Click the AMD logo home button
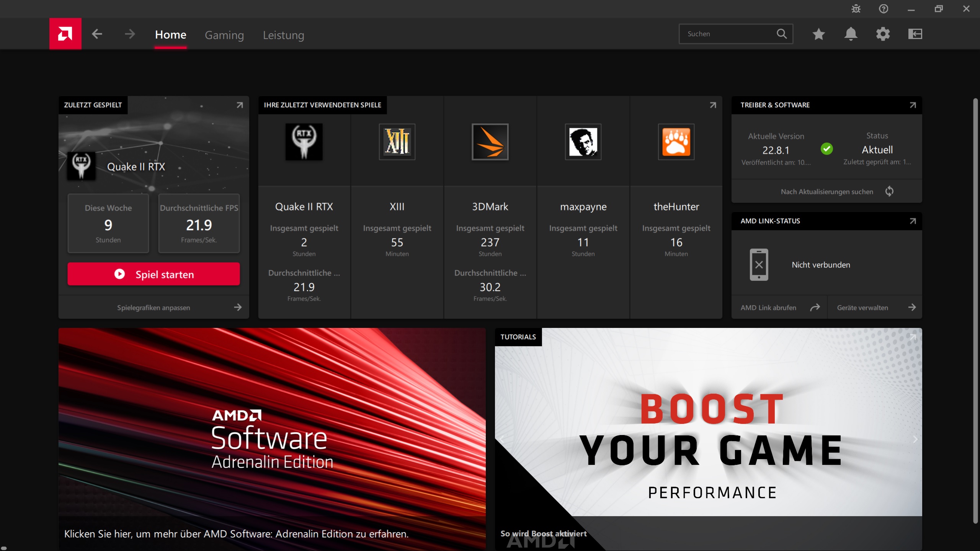Viewport: 980px width, 551px height. point(65,34)
